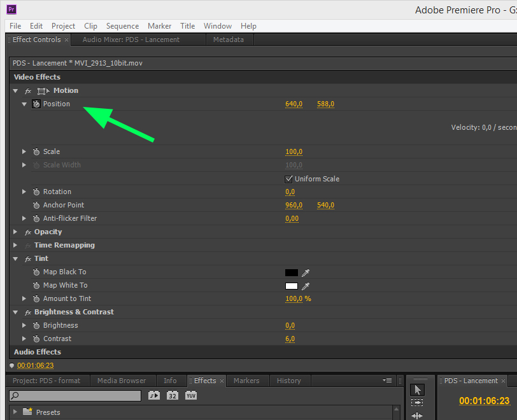Click Position X value 640,0
Viewport: 517px width, 420px height.
[294, 104]
